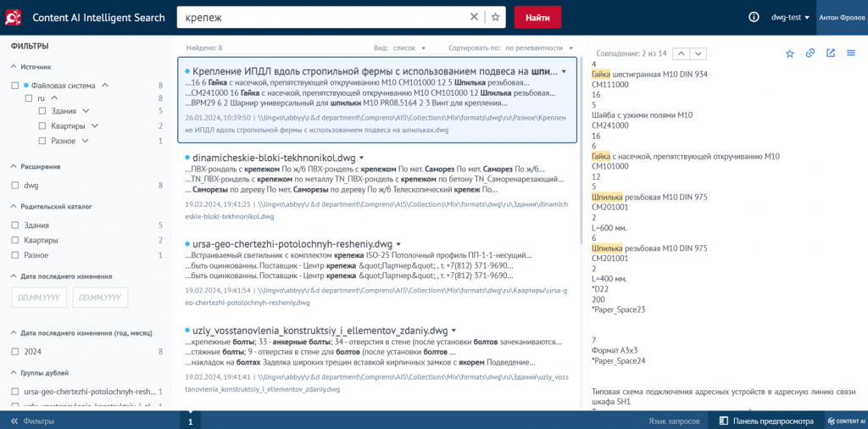Open Антон Фролов user menu
The image size is (868, 429).
tap(842, 18)
